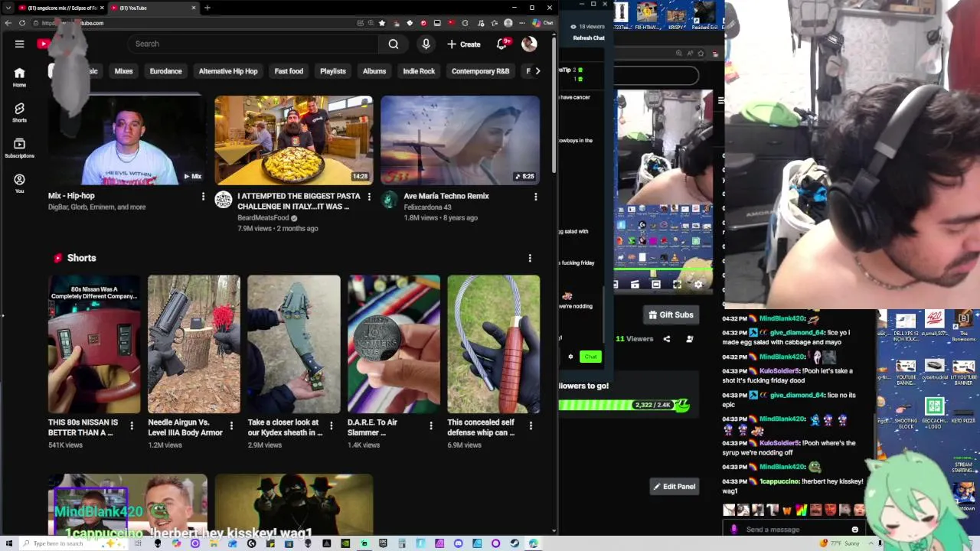Open the BeardMeatsFood channel link
The width and height of the screenshot is (980, 551).
[x=263, y=218]
